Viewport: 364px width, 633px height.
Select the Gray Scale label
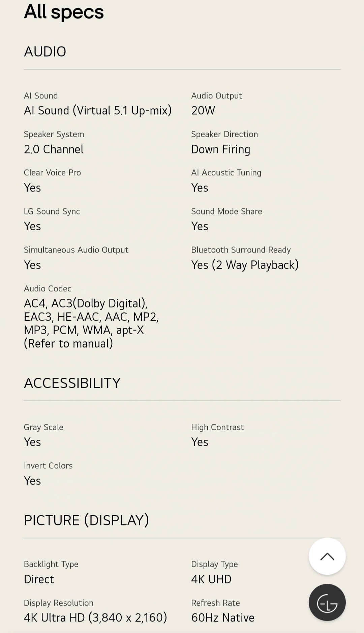coord(43,427)
